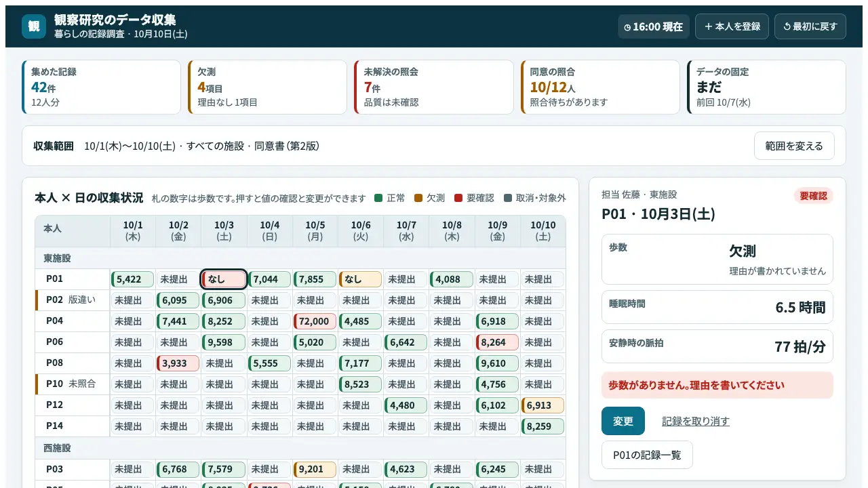This screenshot has height=488, width=868.
Task: Click the 同意の照合 summary card
Action: pos(600,87)
